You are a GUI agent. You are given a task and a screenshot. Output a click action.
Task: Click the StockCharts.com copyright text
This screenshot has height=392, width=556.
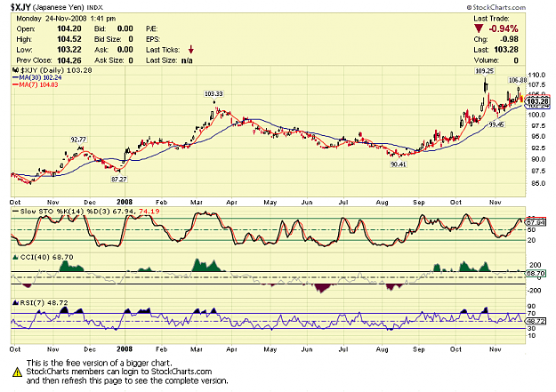click(x=496, y=7)
